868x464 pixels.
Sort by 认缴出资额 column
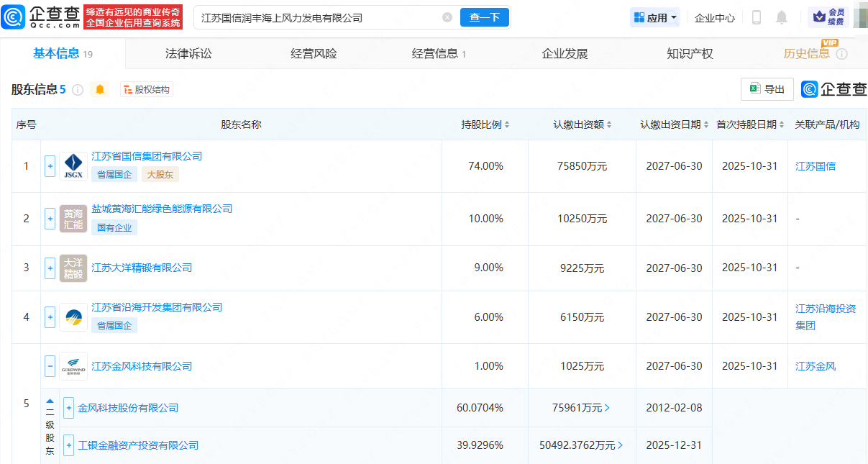tap(583, 124)
